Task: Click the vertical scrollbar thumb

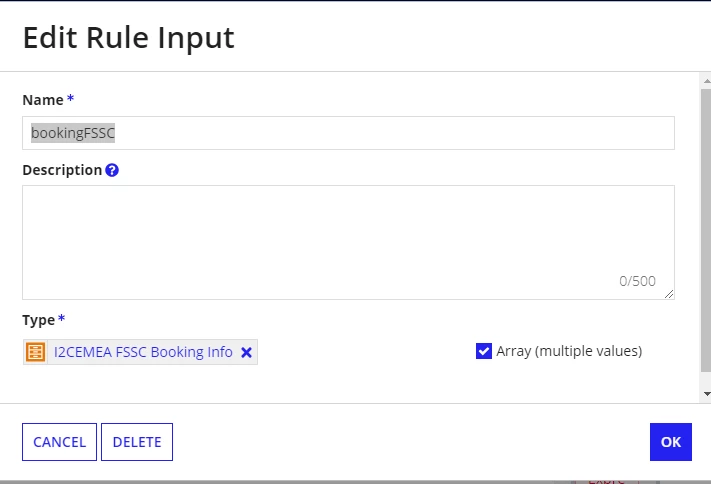Action: click(x=706, y=230)
